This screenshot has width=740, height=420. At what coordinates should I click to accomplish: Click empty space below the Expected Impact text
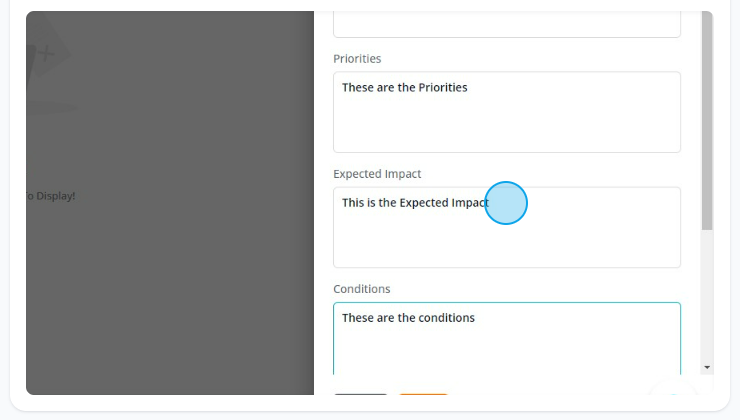coord(507,243)
